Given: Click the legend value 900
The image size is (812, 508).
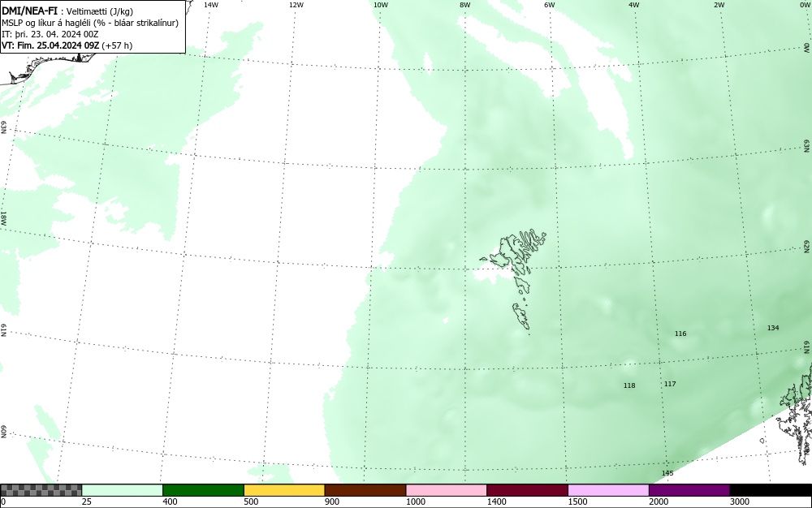Looking at the screenshot, I should [332, 502].
